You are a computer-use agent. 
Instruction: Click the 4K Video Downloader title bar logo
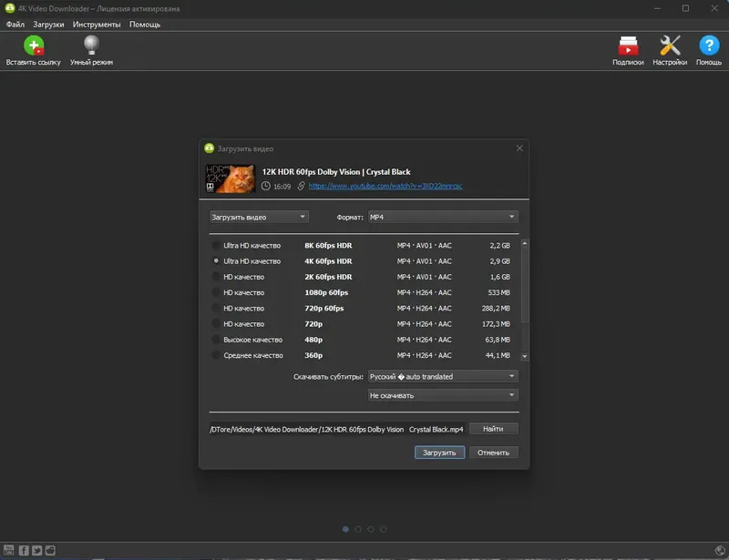click(10, 8)
